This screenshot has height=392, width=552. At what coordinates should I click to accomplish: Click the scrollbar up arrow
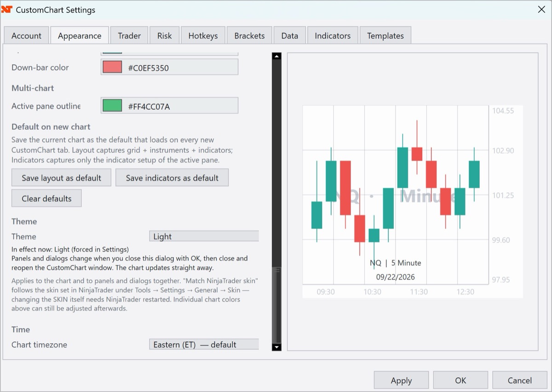(x=276, y=56)
